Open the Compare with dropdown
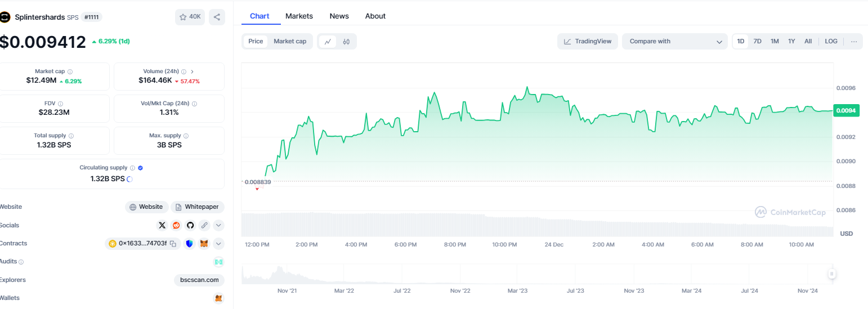The image size is (868, 309). click(675, 41)
